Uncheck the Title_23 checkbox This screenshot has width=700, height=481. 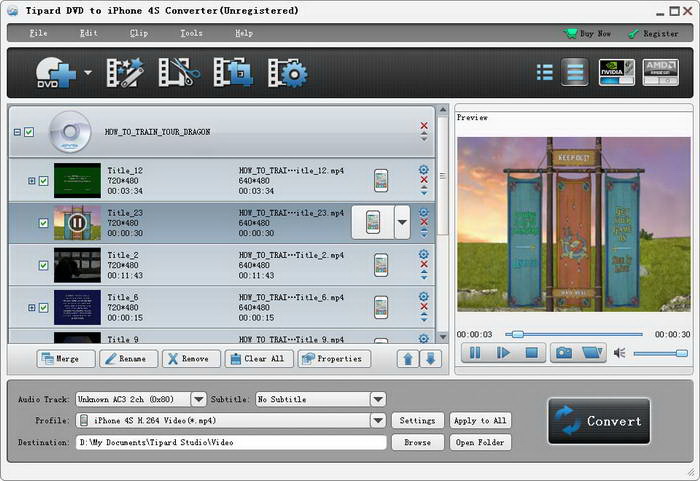43,223
